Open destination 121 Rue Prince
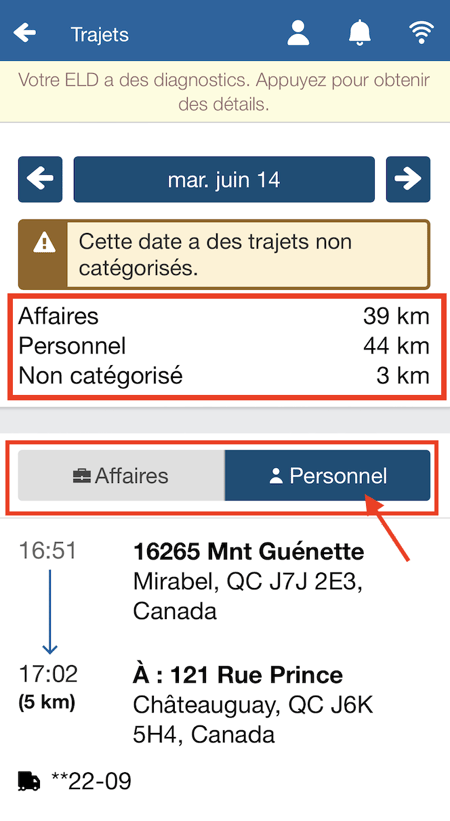The image size is (450, 821). click(253, 705)
